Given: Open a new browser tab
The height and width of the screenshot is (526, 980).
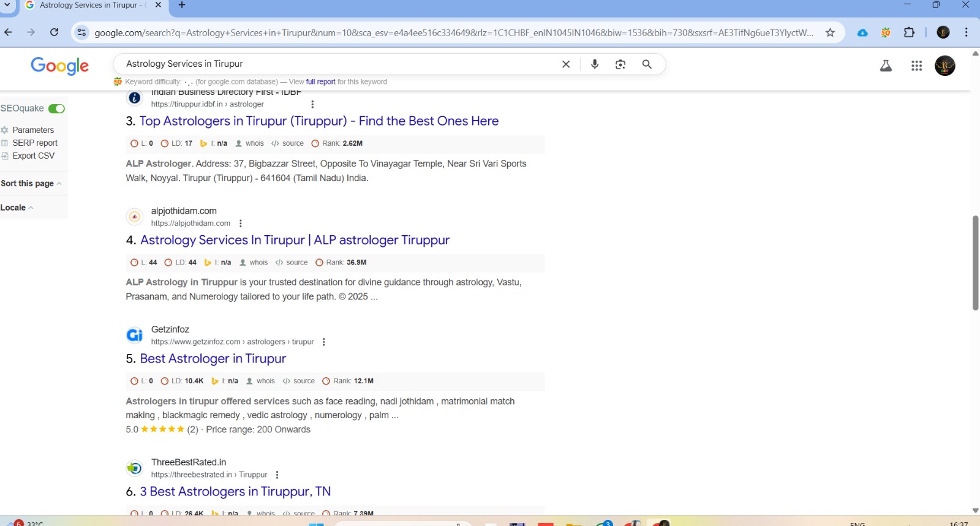Looking at the screenshot, I should coord(182,5).
